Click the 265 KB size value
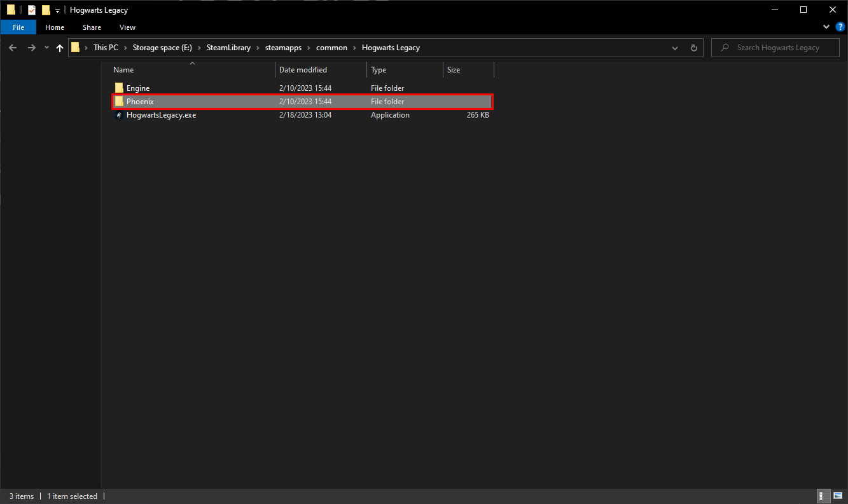Image resolution: width=848 pixels, height=504 pixels. point(478,115)
